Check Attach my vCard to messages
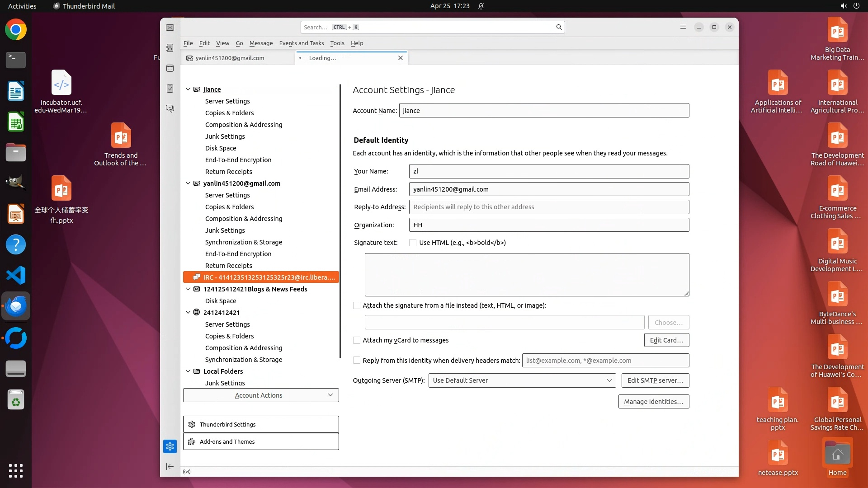Screen dimensions: 868x488 click(357, 340)
